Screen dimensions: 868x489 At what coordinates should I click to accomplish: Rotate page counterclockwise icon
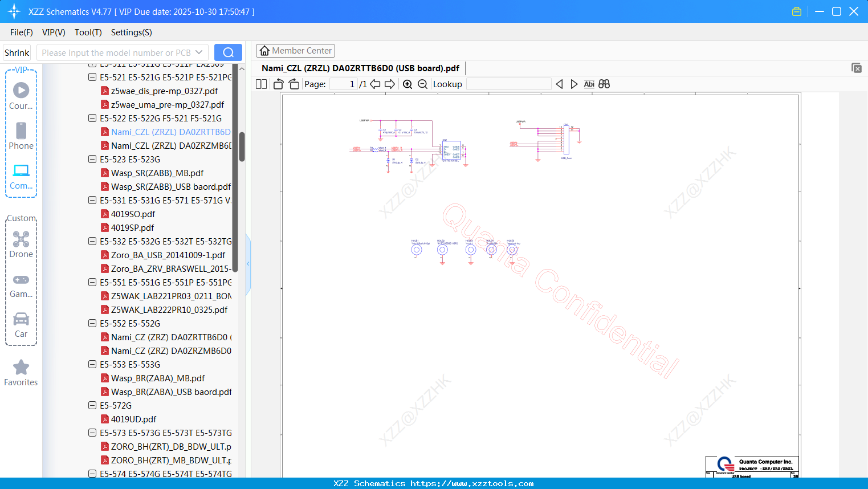pyautogui.click(x=279, y=84)
